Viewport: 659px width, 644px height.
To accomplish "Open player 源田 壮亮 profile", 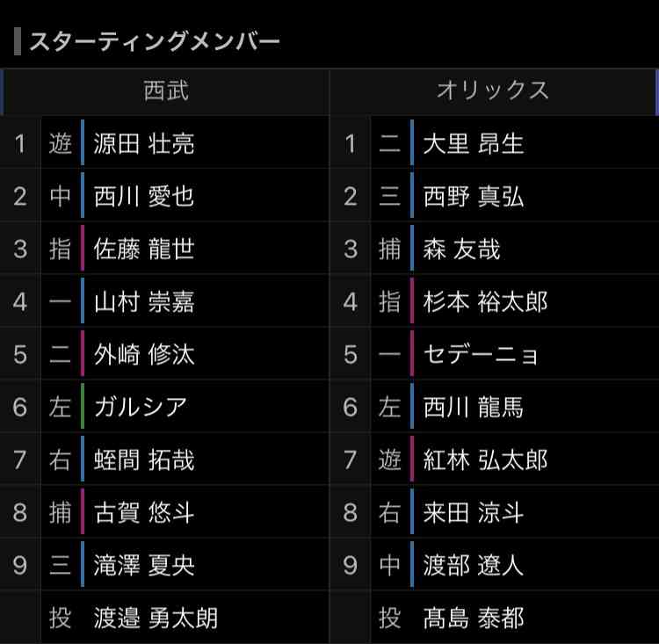I will [144, 143].
